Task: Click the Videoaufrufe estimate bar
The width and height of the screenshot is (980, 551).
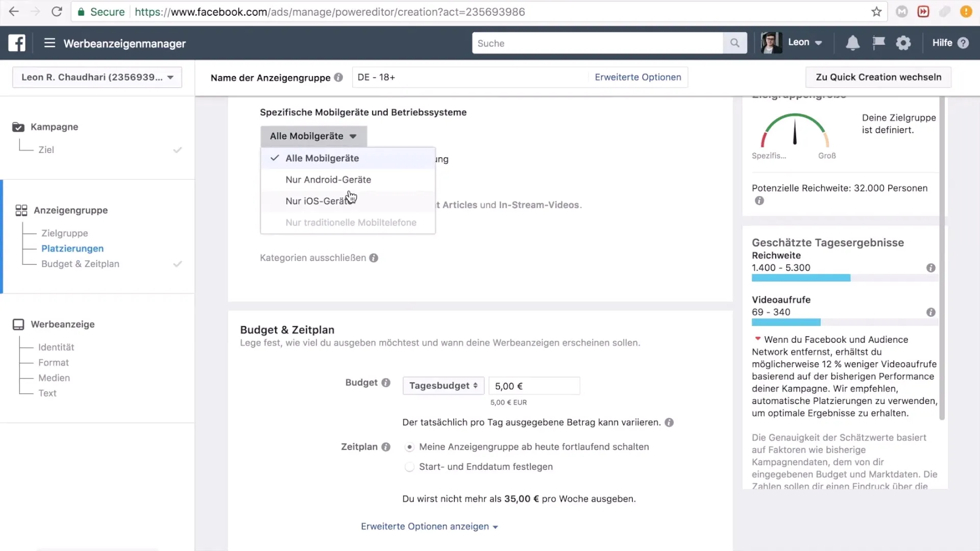Action: coord(845,322)
